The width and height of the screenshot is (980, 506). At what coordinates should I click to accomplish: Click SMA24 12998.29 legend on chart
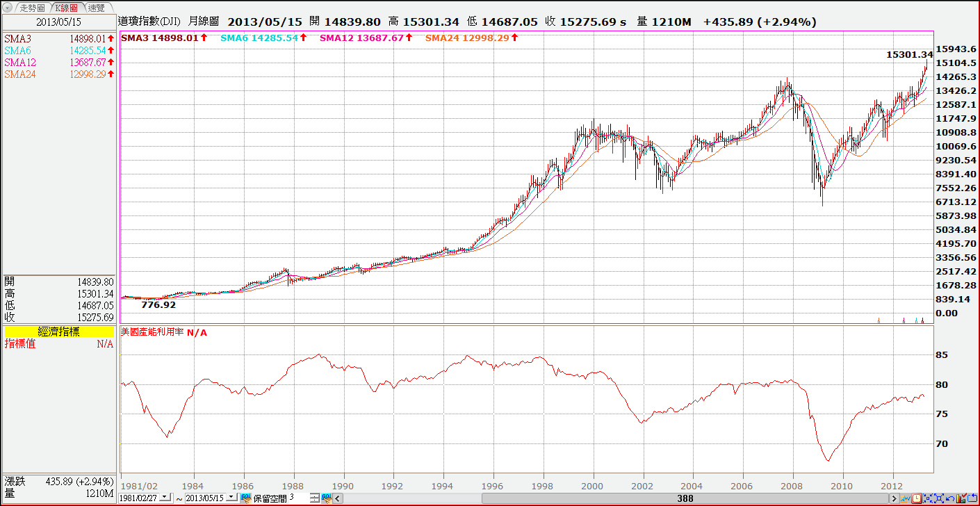[x=471, y=38]
